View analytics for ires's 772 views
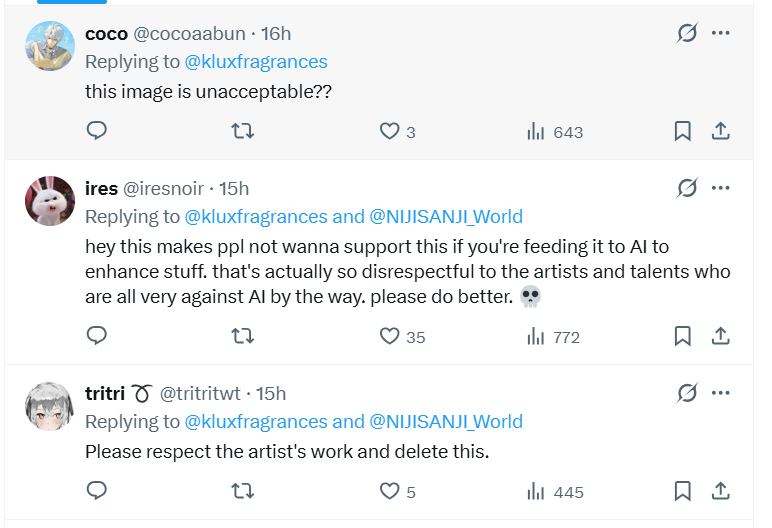772x528 pixels. coord(553,336)
